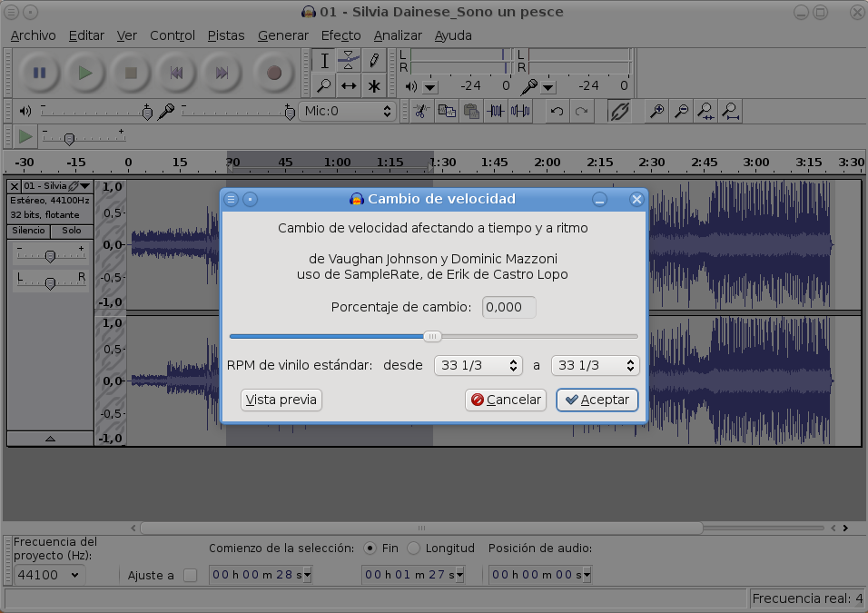
Task: Click the Zoom In icon
Action: [656, 112]
